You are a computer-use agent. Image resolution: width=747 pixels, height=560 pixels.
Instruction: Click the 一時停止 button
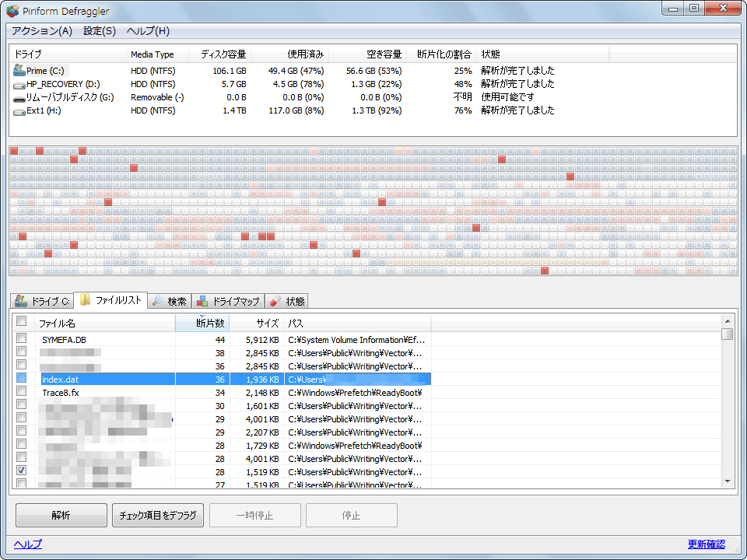pos(255,515)
